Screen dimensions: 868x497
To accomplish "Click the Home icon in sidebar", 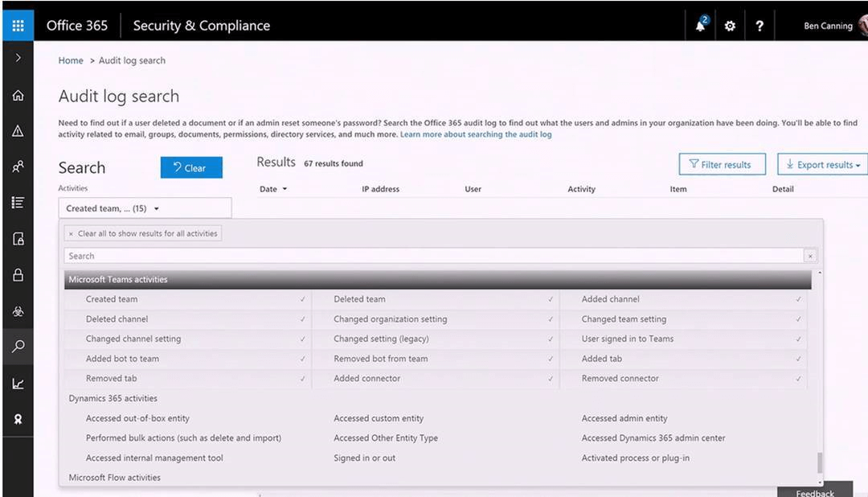I will (18, 96).
